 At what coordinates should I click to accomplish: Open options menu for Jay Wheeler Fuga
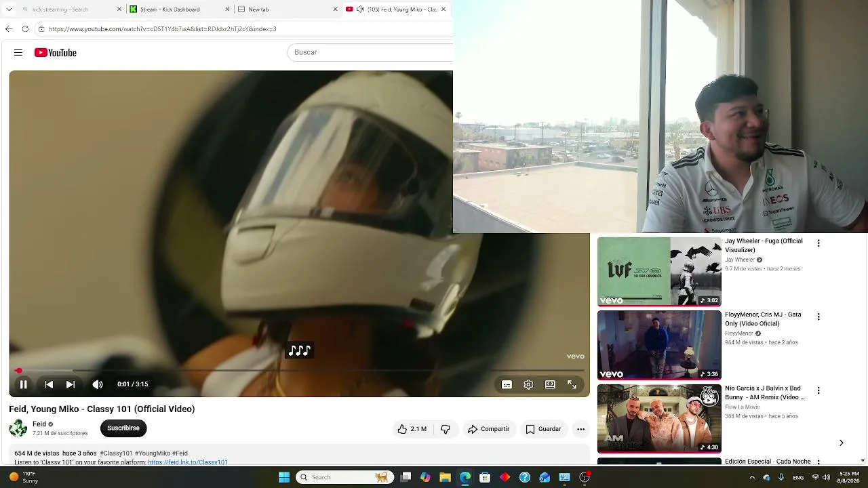(x=818, y=243)
